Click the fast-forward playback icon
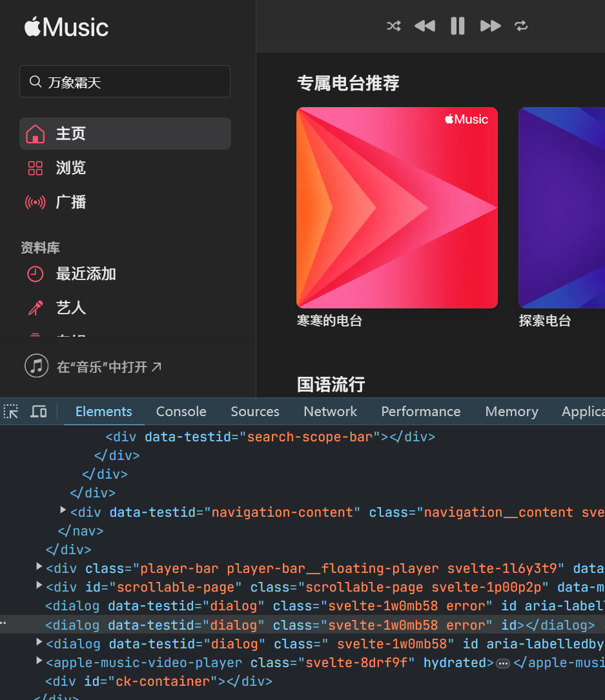605x700 pixels. [490, 26]
